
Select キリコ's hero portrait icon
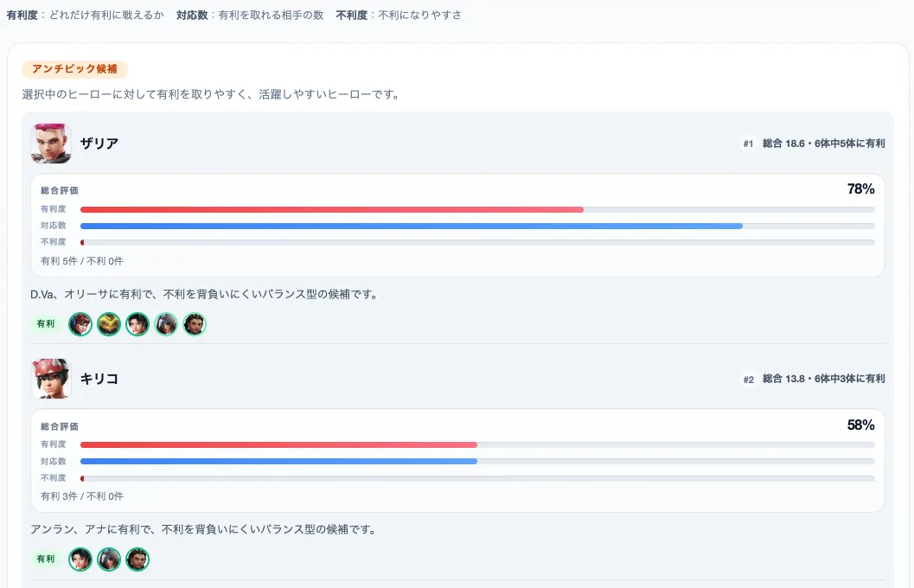coord(52,378)
